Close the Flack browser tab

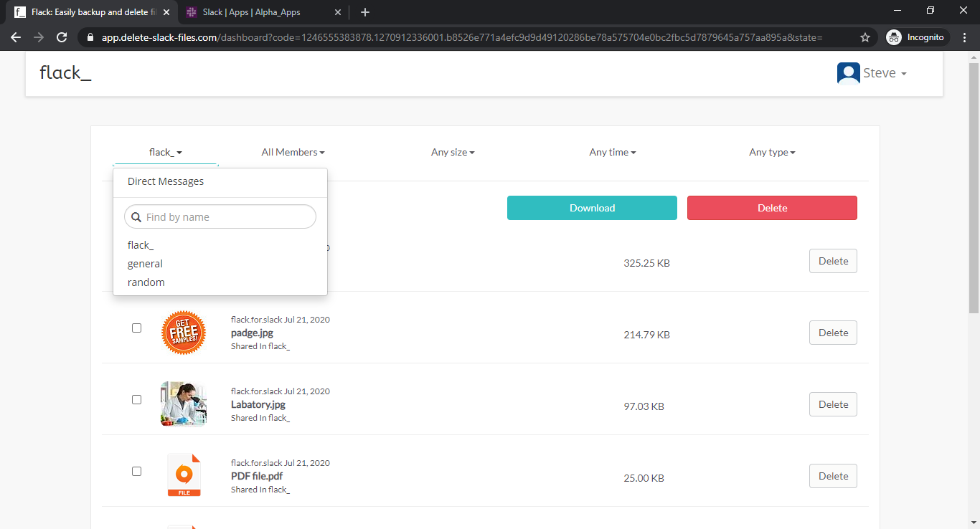(166, 12)
